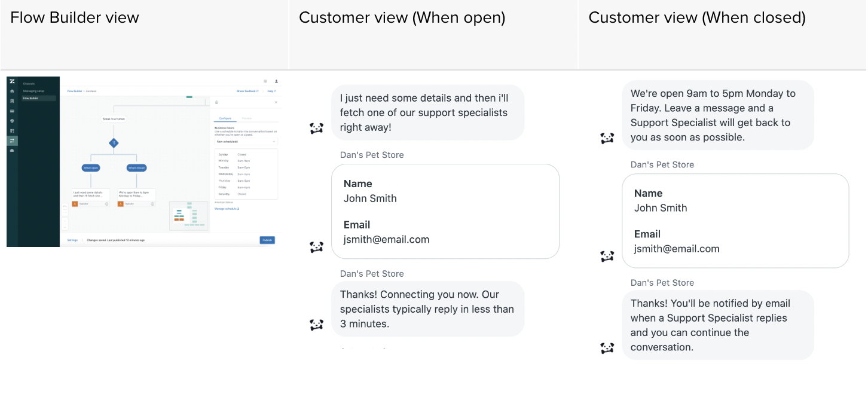Select the Flow Builder icon in the left sidebar

pyautogui.click(x=12, y=140)
